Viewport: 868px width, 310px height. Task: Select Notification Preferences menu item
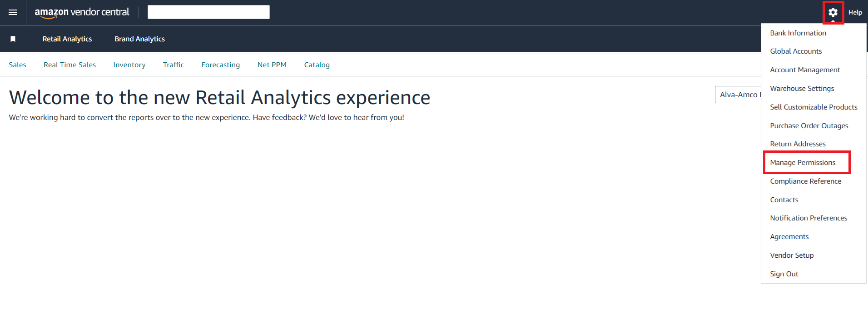pos(808,218)
